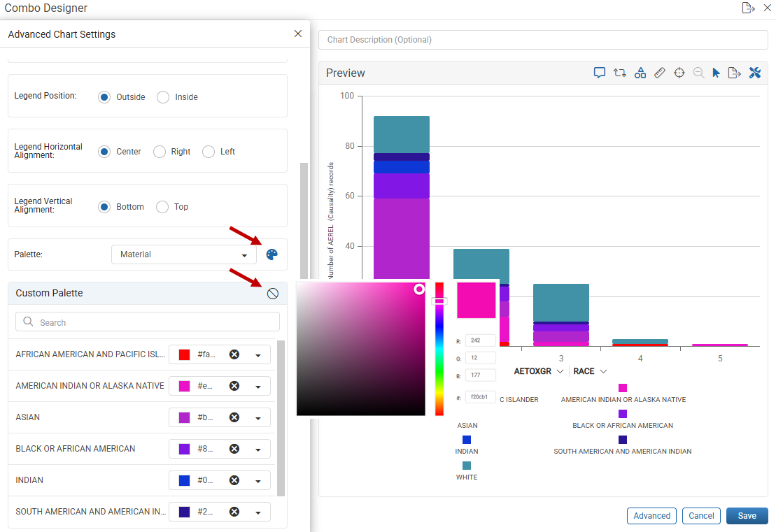Click the Save button
Viewport: 776px width, 532px height.
[747, 516]
